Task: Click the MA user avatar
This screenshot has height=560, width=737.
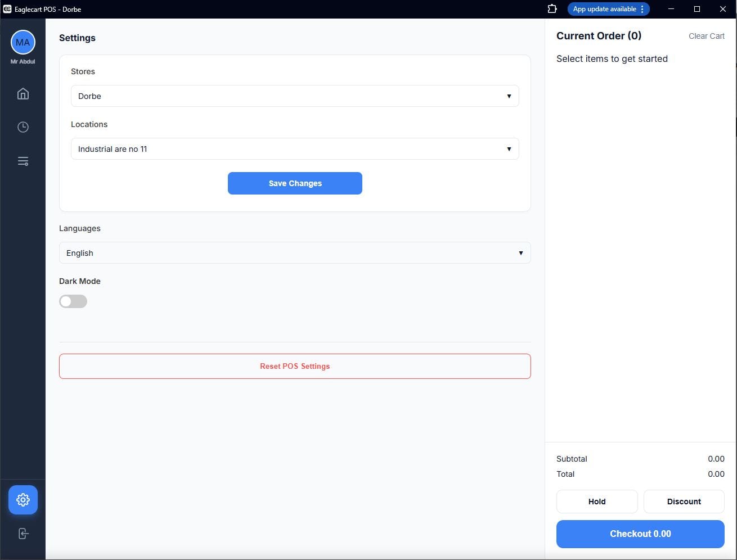Action: click(x=23, y=42)
